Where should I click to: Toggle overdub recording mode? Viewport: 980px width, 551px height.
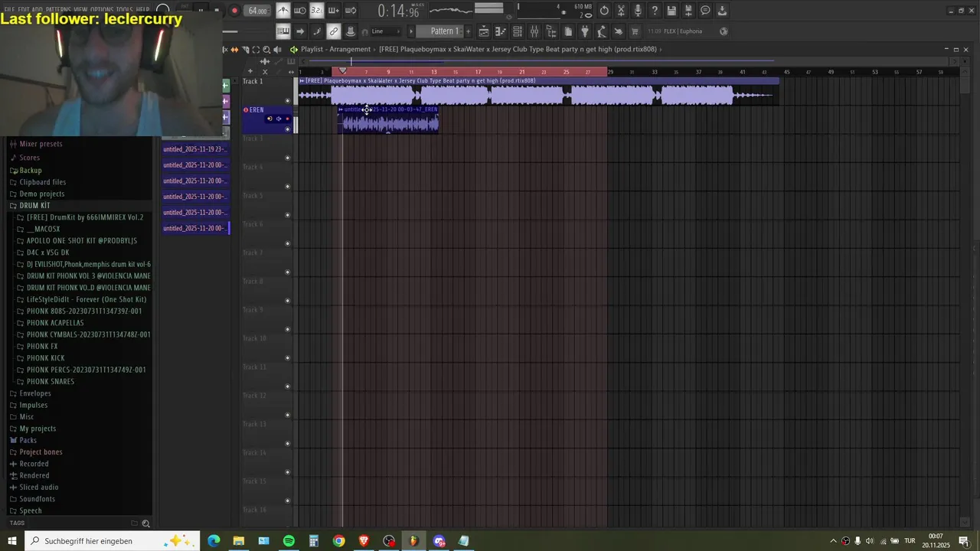(333, 11)
